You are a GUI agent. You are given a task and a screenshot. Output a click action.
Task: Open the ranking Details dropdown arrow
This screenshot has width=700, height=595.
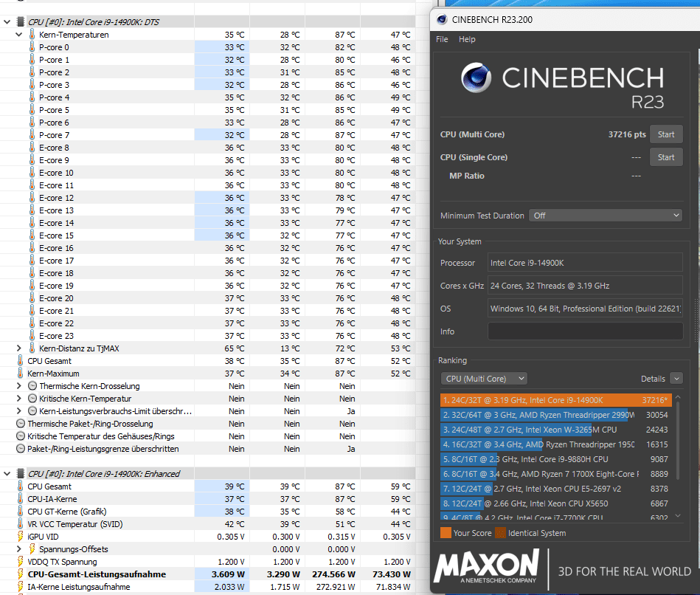tap(676, 379)
